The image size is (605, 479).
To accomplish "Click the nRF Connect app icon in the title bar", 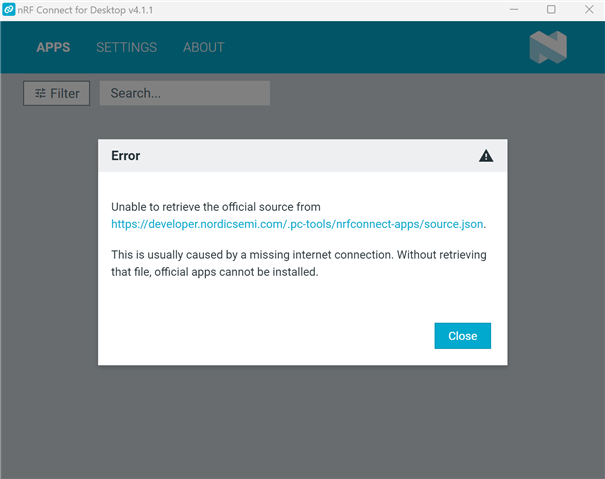I will tap(8, 10).
